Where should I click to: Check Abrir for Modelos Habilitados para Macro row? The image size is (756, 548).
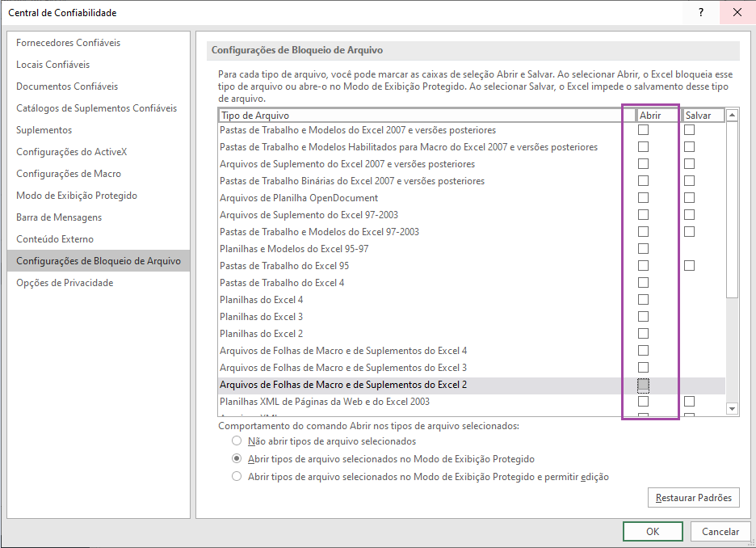pyautogui.click(x=643, y=146)
